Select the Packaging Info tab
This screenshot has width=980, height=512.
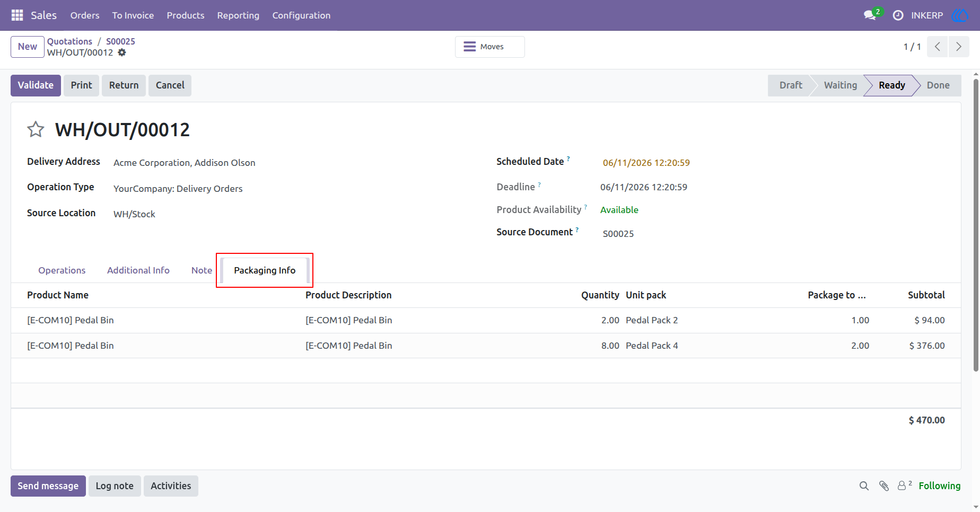[265, 270]
